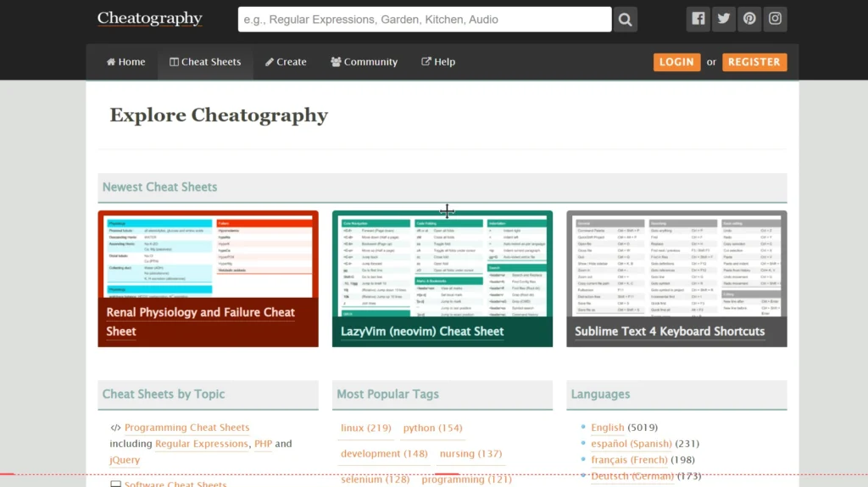The width and height of the screenshot is (868, 487).
Task: Select the development (148) tag
Action: coord(384,453)
